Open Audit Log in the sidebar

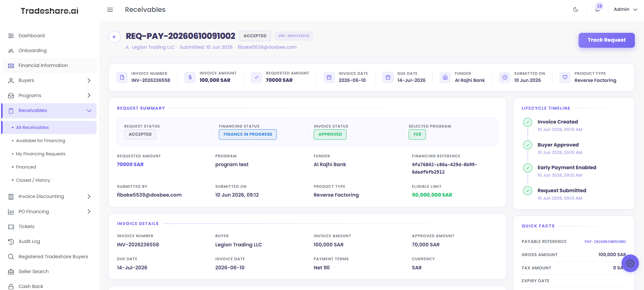pyautogui.click(x=49, y=242)
